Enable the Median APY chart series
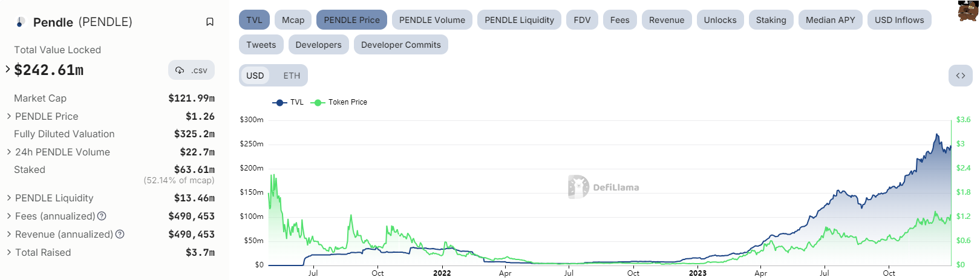This screenshot has height=280, width=980. tap(830, 20)
